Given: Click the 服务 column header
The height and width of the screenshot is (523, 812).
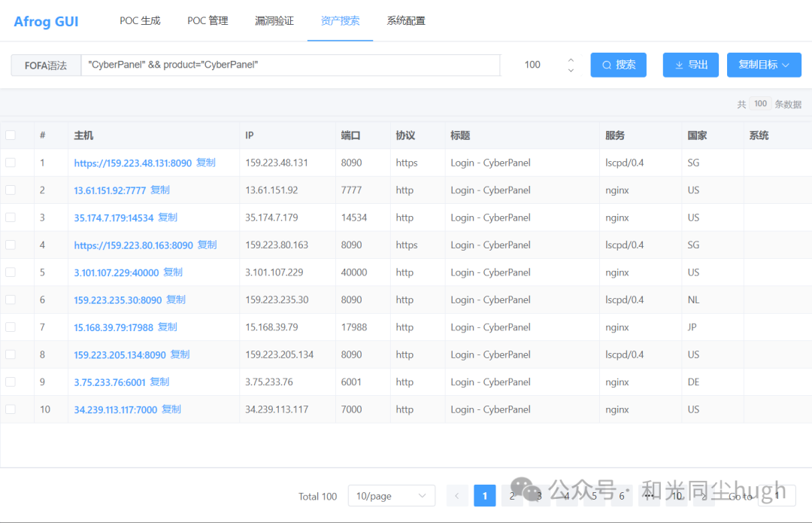Looking at the screenshot, I should [x=615, y=135].
